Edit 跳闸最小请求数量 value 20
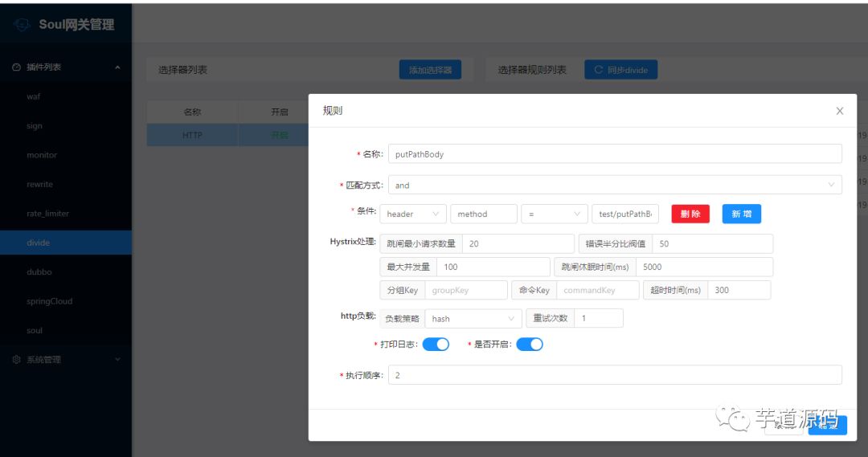Screen dimensions: 868x457 [518, 244]
